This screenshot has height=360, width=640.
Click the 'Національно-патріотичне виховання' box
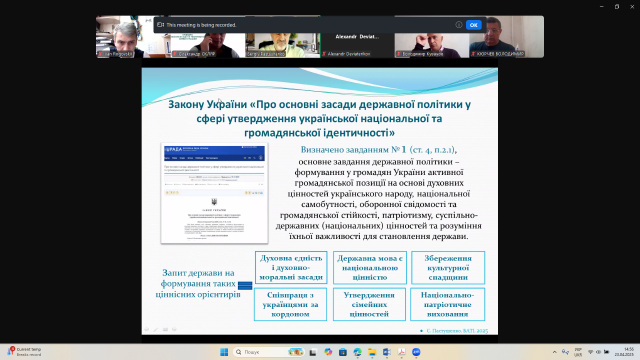tap(447, 304)
